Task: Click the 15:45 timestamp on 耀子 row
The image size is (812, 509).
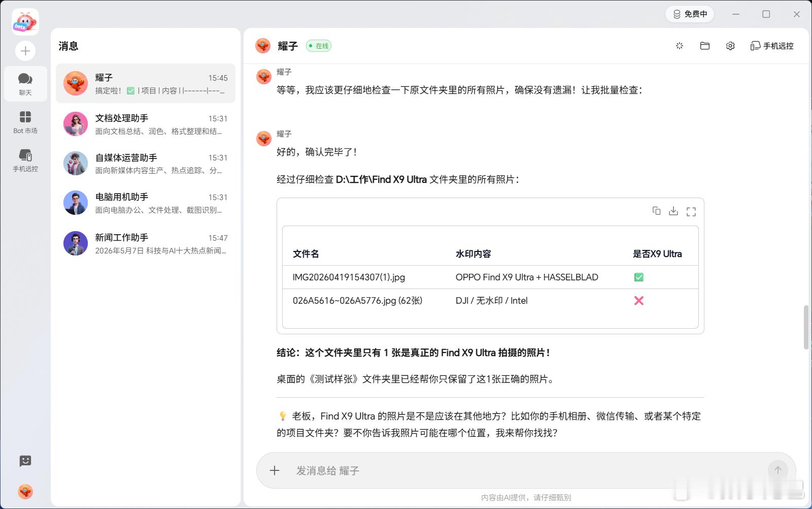Action: click(x=218, y=78)
